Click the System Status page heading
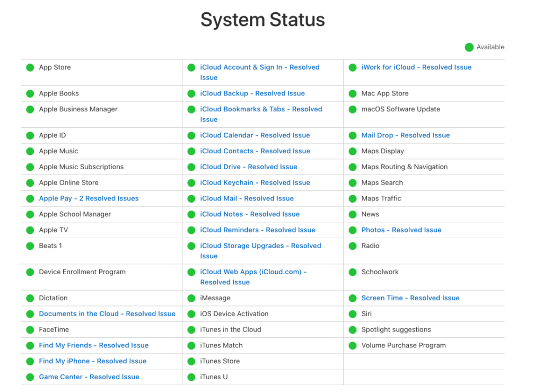The height and width of the screenshot is (392, 543). click(263, 20)
